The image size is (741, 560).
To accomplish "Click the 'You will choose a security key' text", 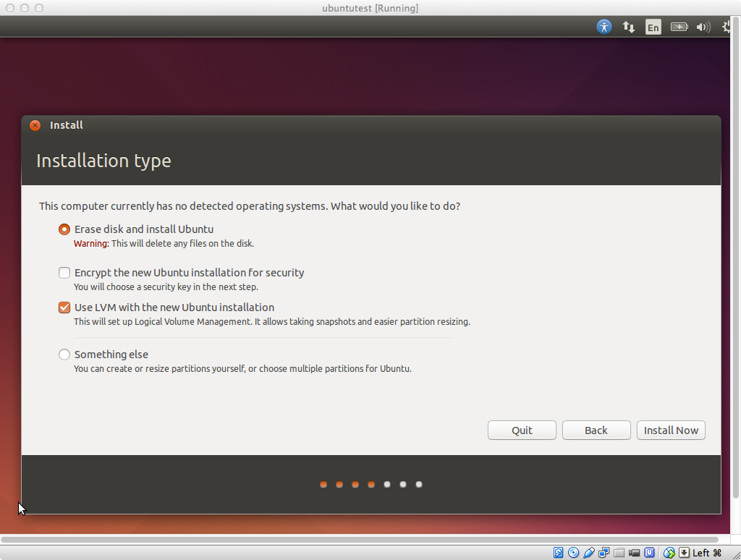I will pyautogui.click(x=166, y=287).
